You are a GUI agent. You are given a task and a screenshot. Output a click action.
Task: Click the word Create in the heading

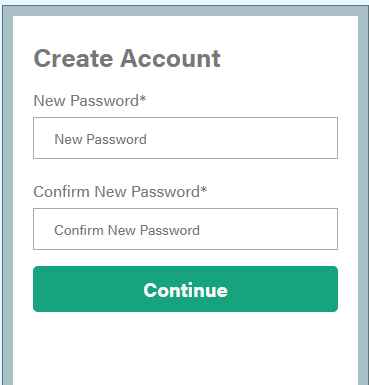(x=73, y=59)
